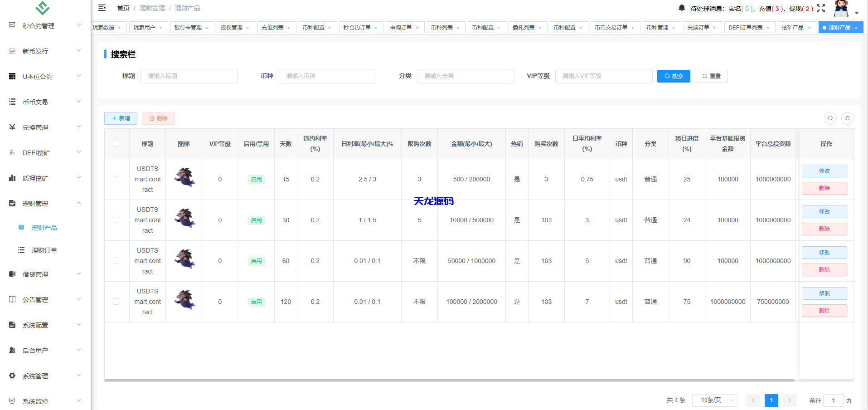Collapse the sidebar using the hamburger icon
This screenshot has width=868, height=410.
pos(102,8)
